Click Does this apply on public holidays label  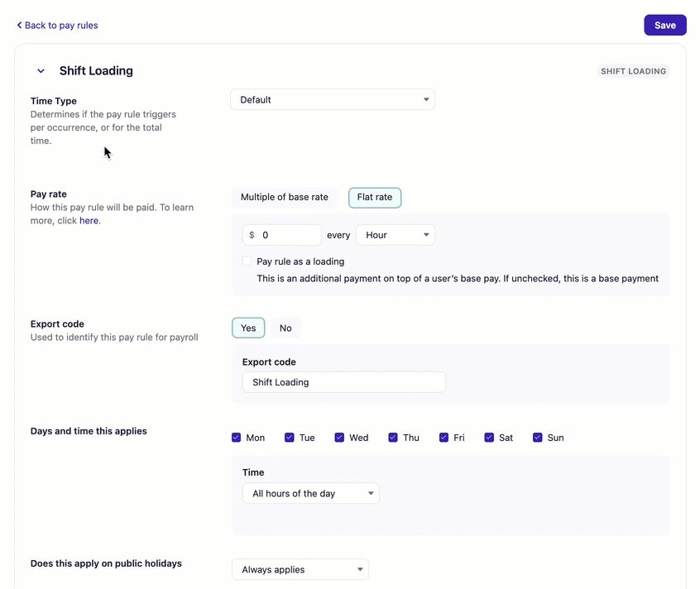click(106, 563)
